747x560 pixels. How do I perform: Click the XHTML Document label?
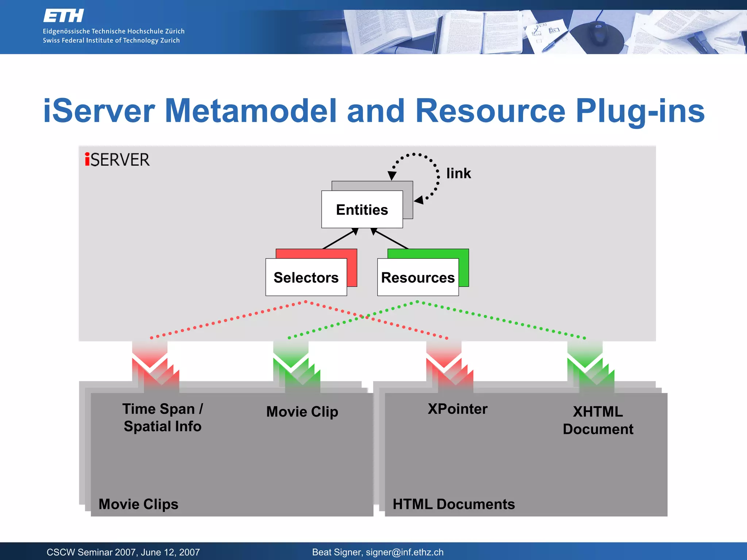(598, 420)
